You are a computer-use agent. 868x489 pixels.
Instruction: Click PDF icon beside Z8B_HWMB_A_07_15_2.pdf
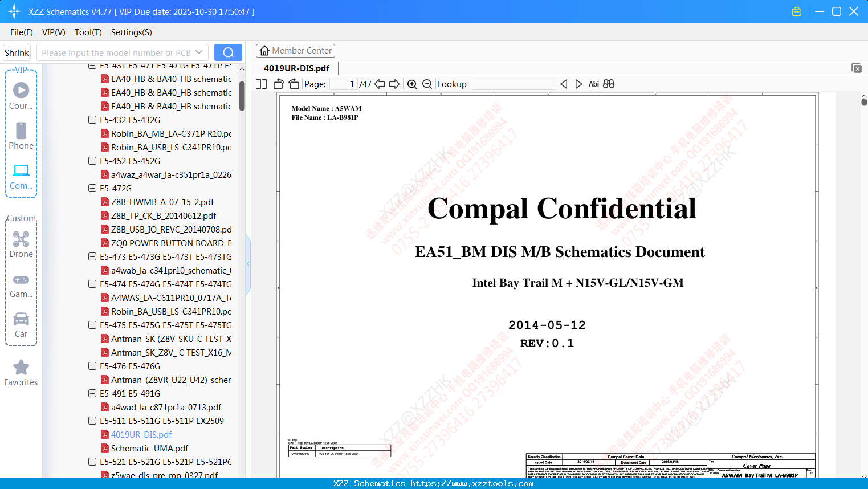tap(105, 202)
